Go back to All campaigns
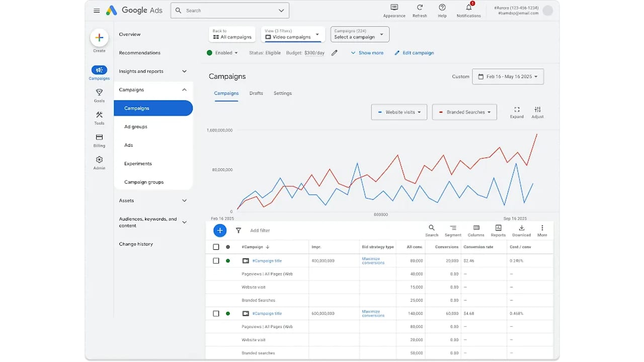 tap(232, 34)
